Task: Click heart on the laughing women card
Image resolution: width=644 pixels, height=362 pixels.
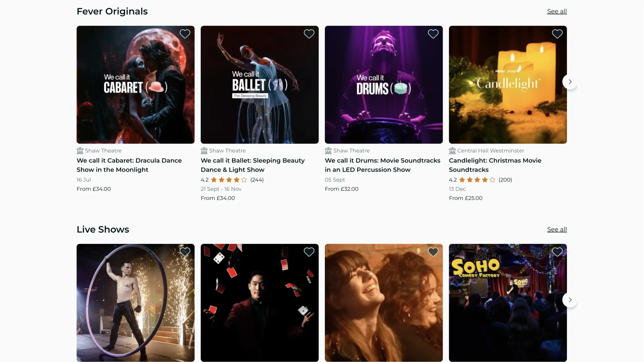Action: point(433,252)
